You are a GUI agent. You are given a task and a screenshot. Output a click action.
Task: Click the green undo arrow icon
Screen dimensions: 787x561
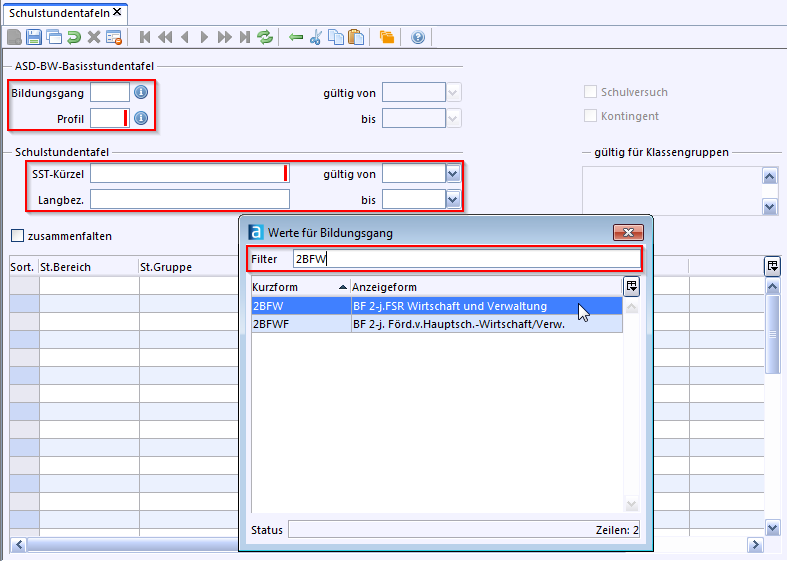click(74, 37)
